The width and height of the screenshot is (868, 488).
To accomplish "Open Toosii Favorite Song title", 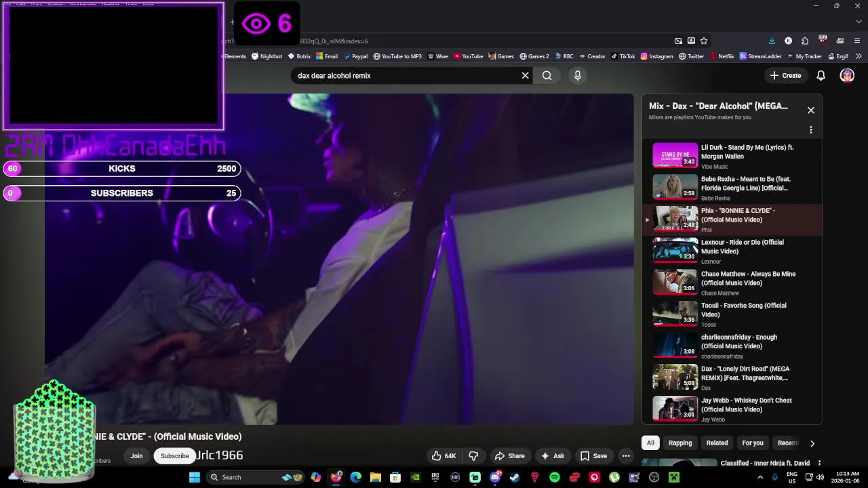I will click(744, 310).
